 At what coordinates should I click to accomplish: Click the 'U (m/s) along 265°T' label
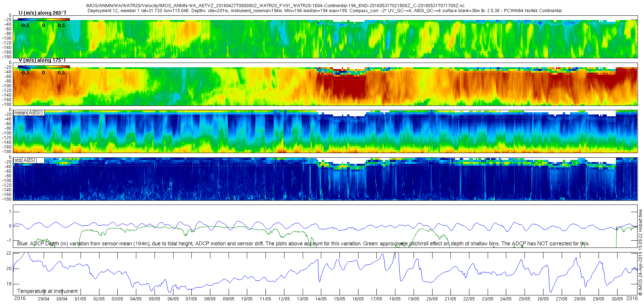[x=43, y=13]
